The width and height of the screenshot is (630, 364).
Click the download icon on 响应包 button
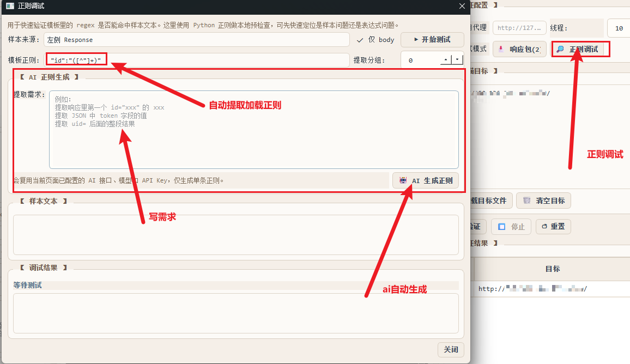(500, 49)
